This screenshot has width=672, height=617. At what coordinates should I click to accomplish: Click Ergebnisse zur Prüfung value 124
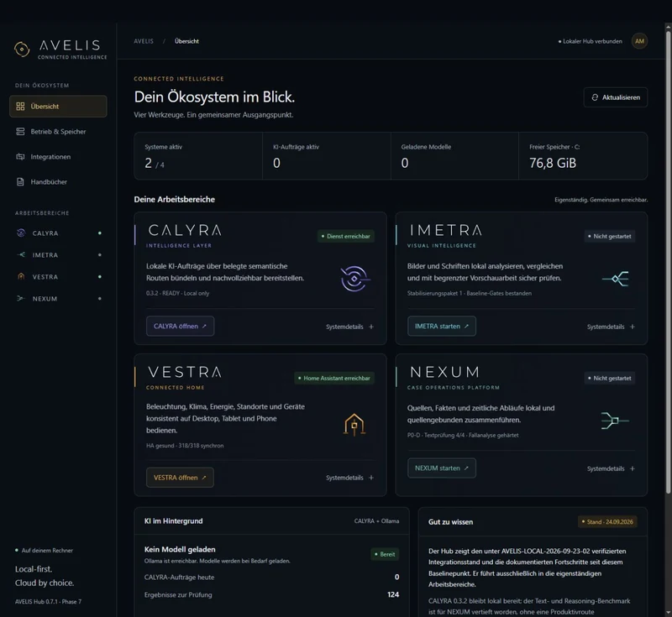393,594
